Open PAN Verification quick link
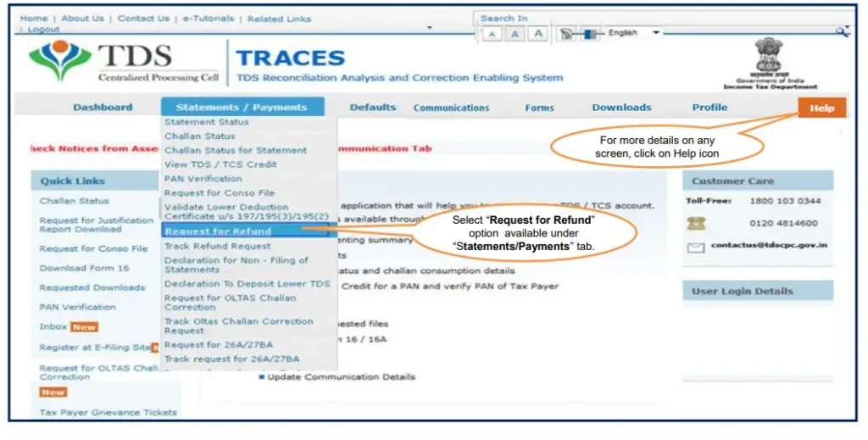Image resolution: width=868 pixels, height=440 pixels. pyautogui.click(x=77, y=307)
